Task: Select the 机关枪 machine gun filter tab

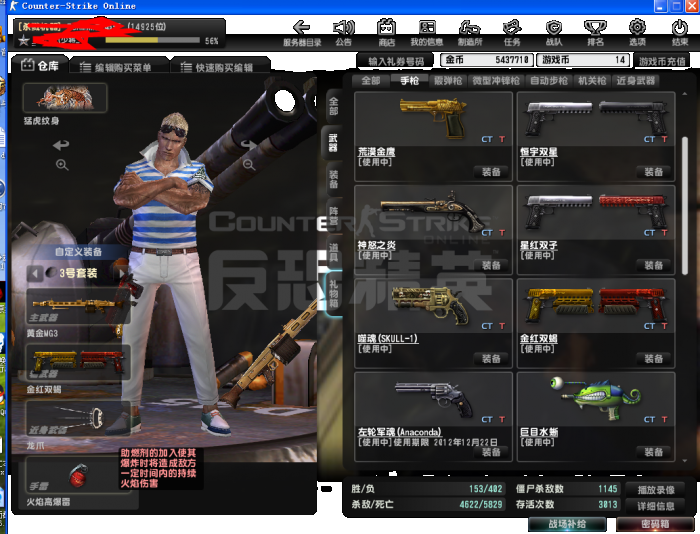Action: coord(592,81)
